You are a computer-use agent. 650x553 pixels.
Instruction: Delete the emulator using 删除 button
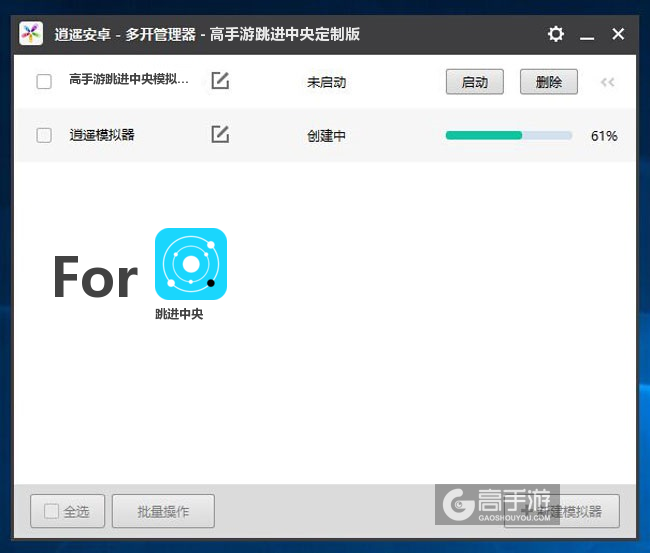coord(549,82)
